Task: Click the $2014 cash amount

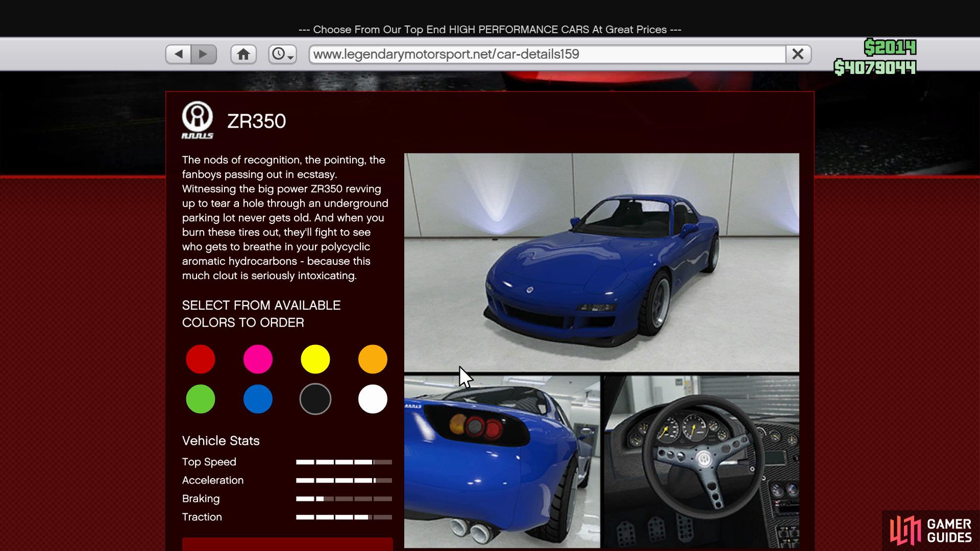Action: tap(890, 47)
